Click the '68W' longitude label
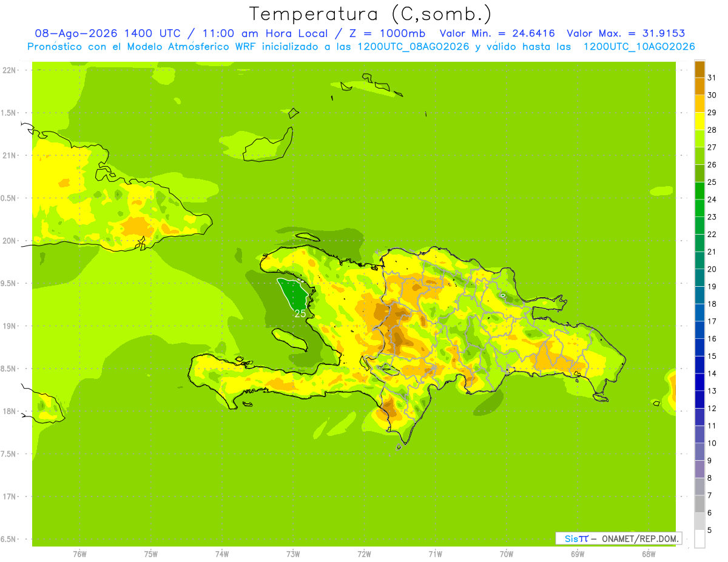This screenshot has width=728, height=562. point(649,554)
